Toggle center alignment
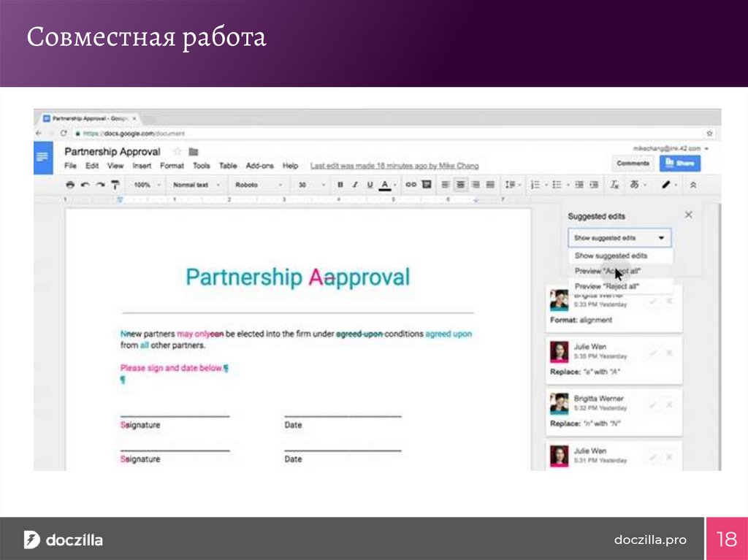Image resolution: width=748 pixels, height=560 pixels. point(460,185)
